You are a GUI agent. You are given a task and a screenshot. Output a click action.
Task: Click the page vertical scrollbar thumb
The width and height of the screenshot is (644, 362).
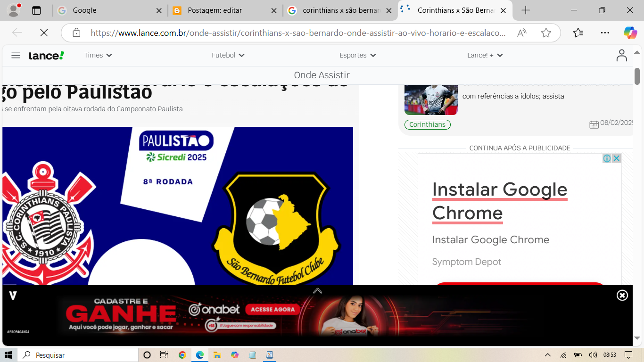[637, 76]
